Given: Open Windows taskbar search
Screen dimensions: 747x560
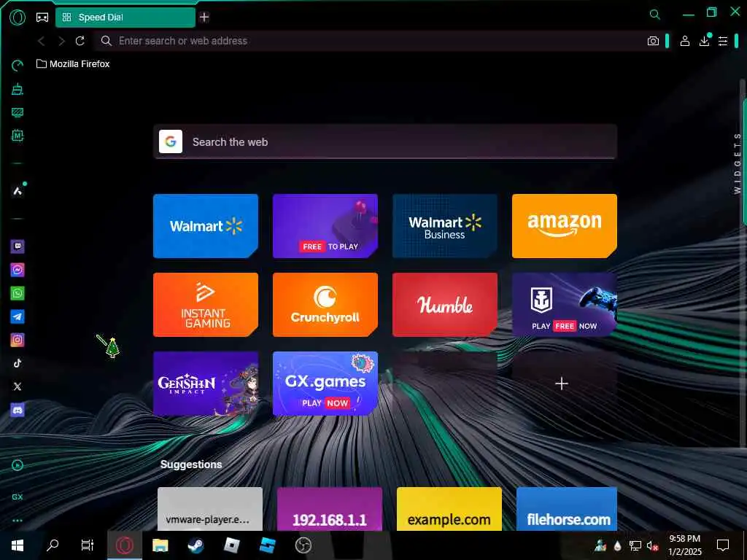Looking at the screenshot, I should pos(53,545).
